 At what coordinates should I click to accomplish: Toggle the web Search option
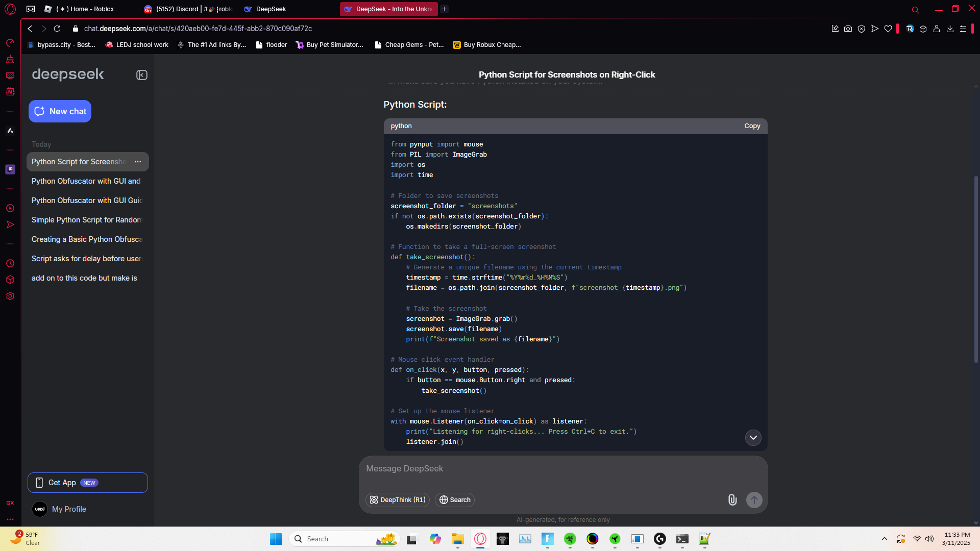click(455, 499)
